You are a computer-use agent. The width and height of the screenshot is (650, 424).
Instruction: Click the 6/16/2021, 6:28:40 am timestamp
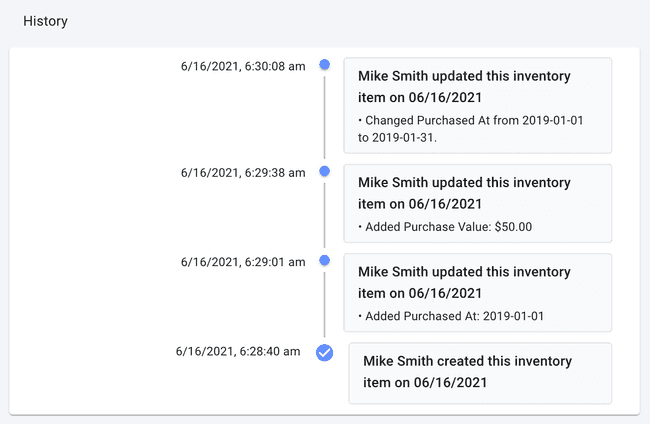click(238, 352)
